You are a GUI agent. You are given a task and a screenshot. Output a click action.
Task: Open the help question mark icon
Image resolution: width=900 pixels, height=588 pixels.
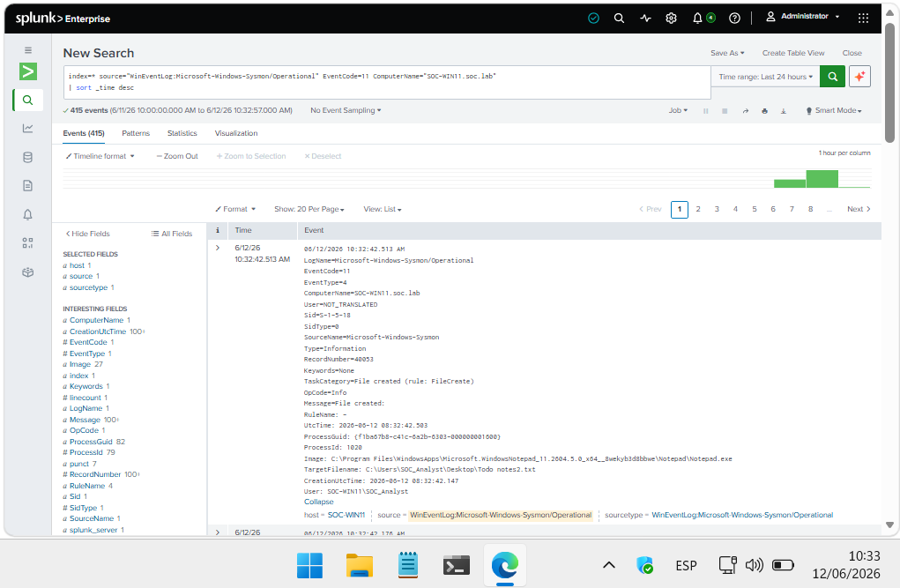[x=734, y=19]
